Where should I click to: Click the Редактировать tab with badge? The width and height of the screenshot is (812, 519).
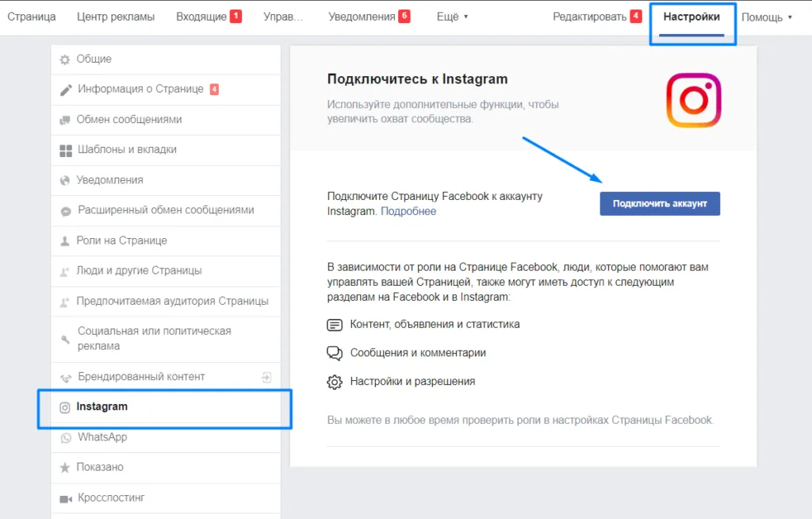click(x=597, y=17)
